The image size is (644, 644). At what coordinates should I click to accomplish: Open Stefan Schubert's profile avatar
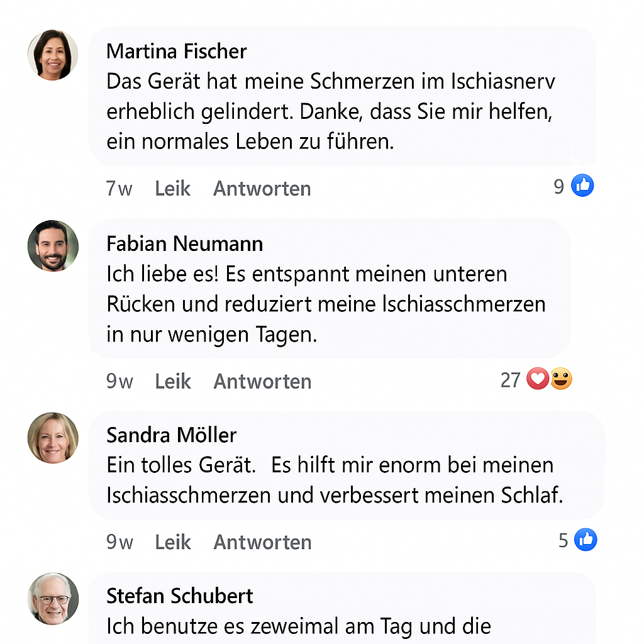[53, 598]
